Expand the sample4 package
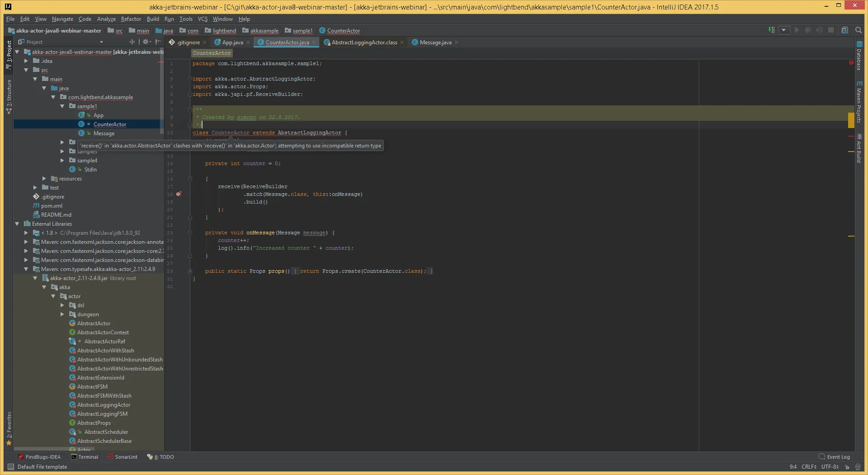 click(62, 161)
